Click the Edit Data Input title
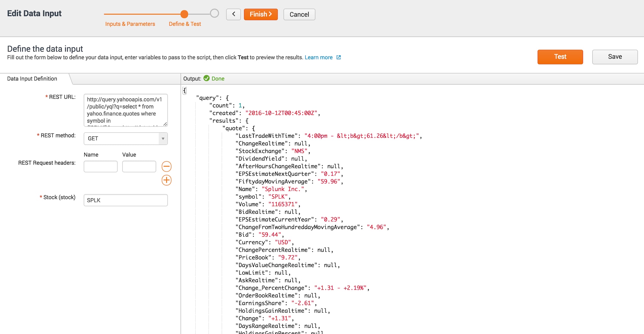The width and height of the screenshot is (644, 334). (34, 14)
